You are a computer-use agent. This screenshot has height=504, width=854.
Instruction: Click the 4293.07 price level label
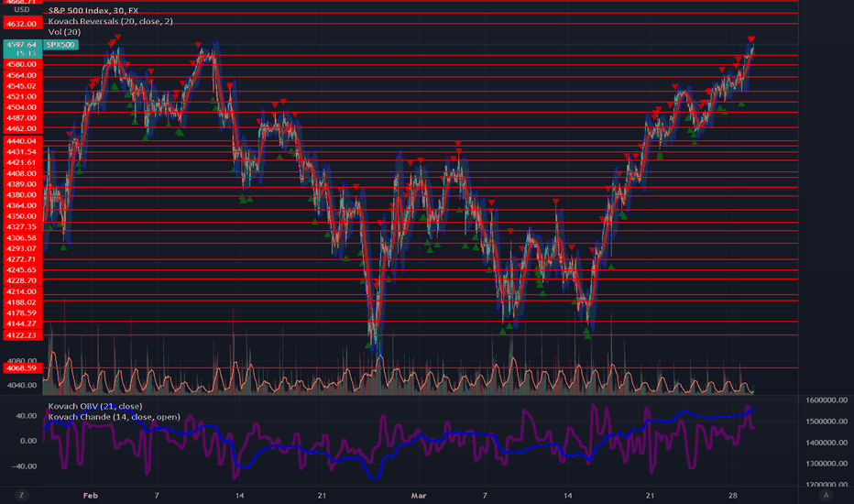(x=22, y=248)
